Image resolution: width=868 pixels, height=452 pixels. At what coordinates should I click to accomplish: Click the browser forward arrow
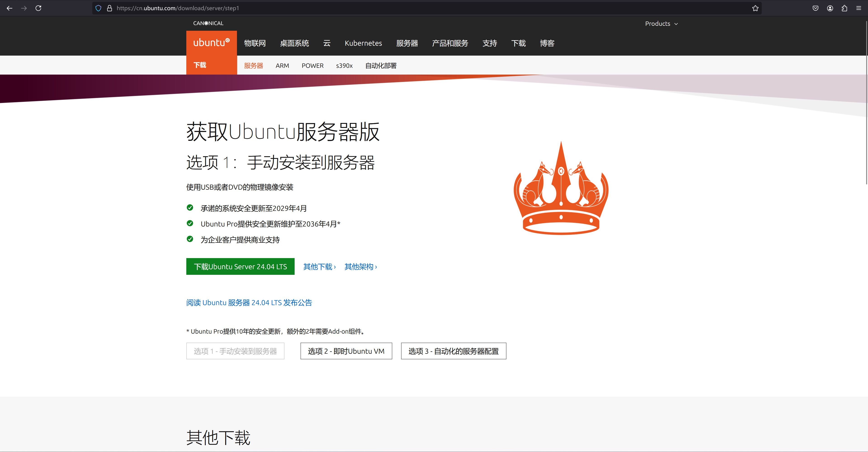24,8
